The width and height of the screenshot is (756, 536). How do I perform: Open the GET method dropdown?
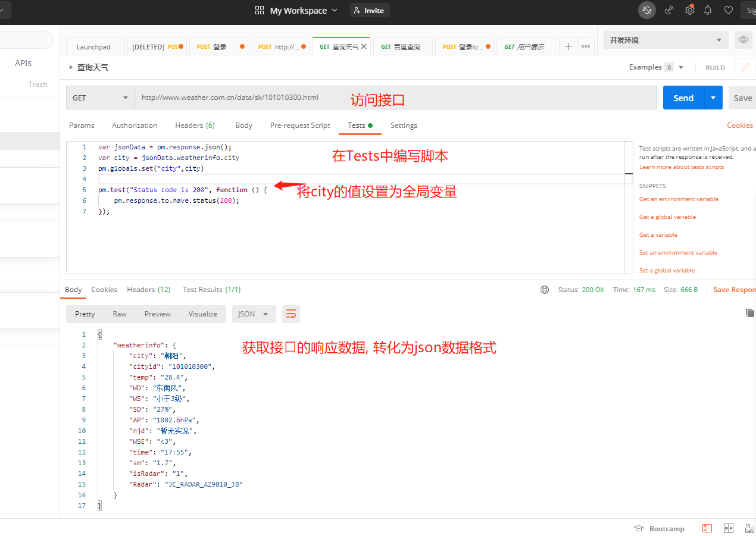click(x=101, y=98)
